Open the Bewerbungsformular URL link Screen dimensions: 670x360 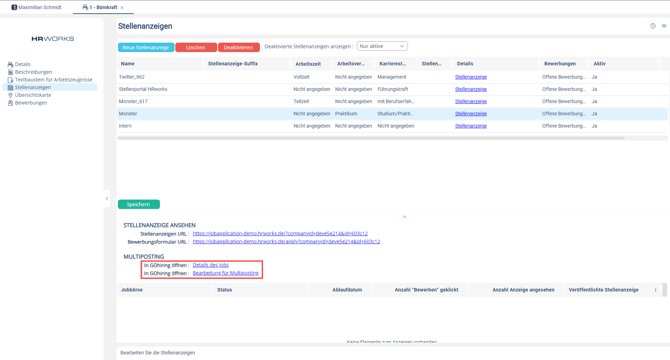click(286, 241)
